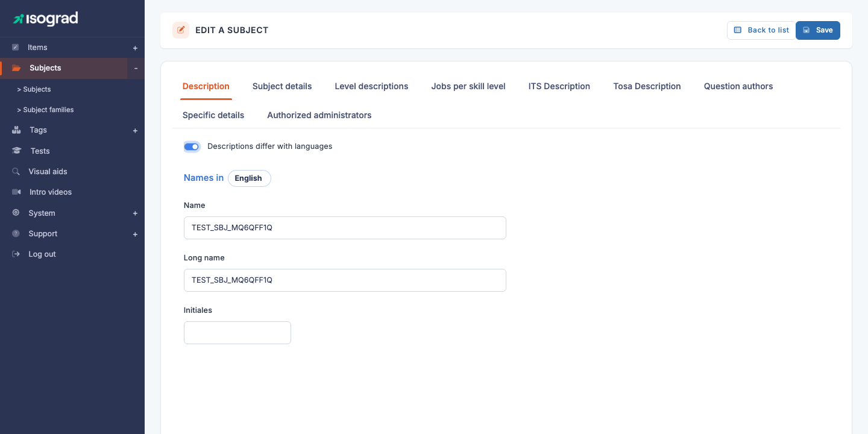This screenshot has height=434, width=868.
Task: Switch to the Subject details tab
Action: pos(282,86)
